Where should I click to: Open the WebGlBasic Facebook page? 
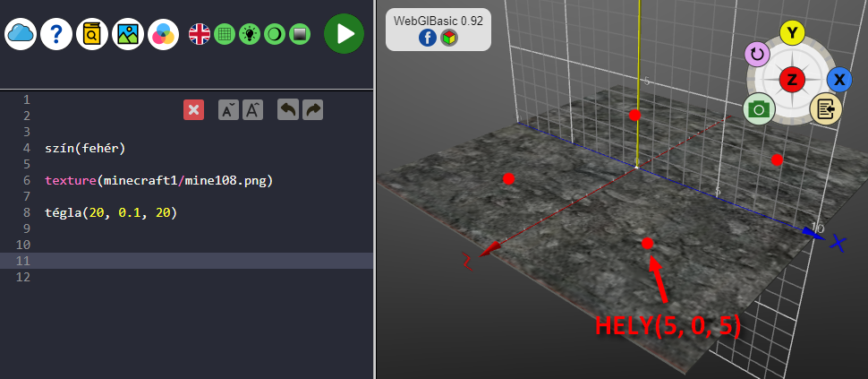point(428,38)
